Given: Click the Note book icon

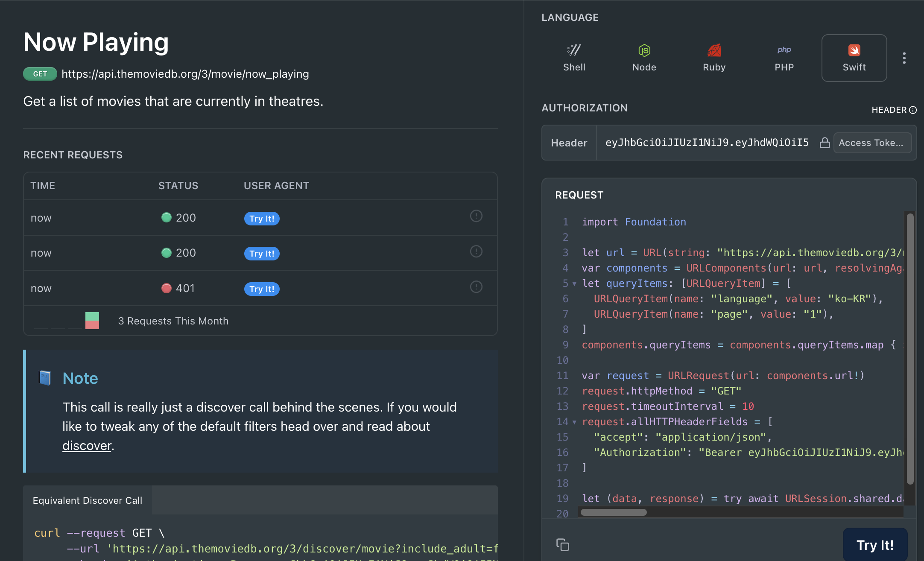Looking at the screenshot, I should (45, 378).
